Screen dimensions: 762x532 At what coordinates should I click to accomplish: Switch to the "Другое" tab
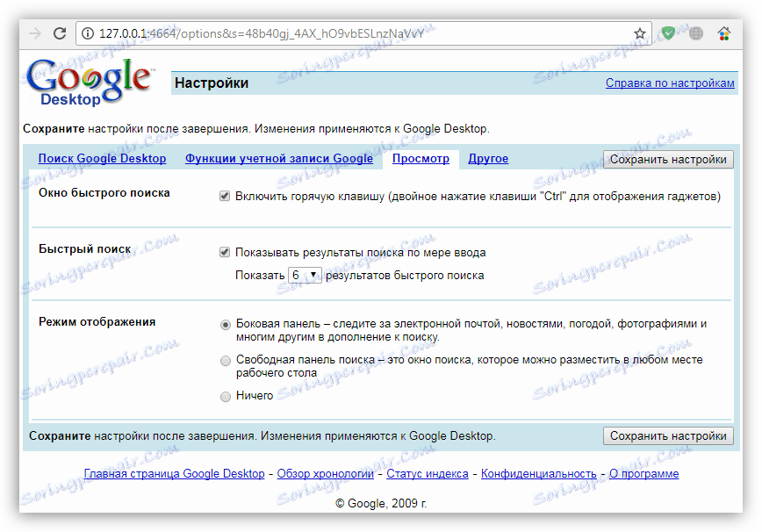488,158
